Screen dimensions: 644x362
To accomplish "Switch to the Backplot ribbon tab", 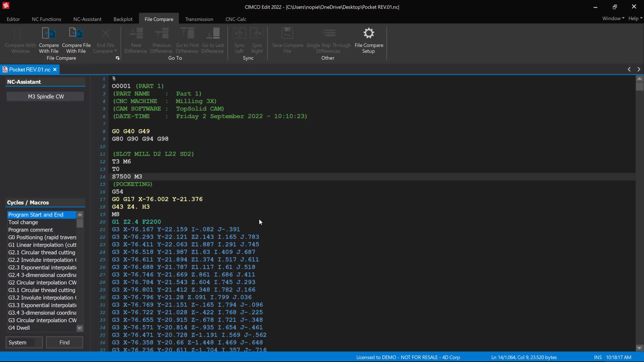I will pyautogui.click(x=123, y=19).
